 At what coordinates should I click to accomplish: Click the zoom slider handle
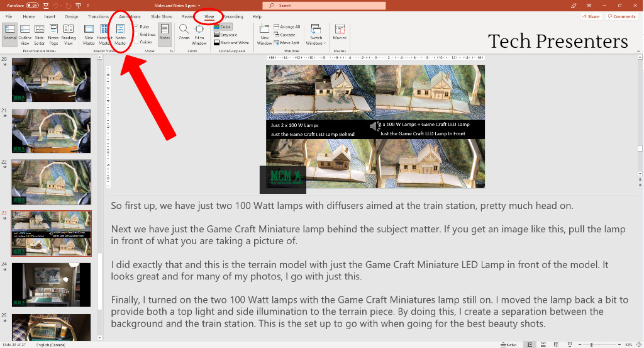[591, 345]
